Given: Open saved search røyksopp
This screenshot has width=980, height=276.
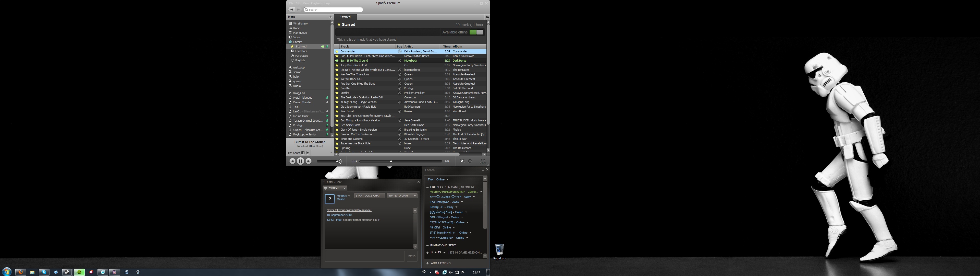Looking at the screenshot, I should pyautogui.click(x=299, y=67).
